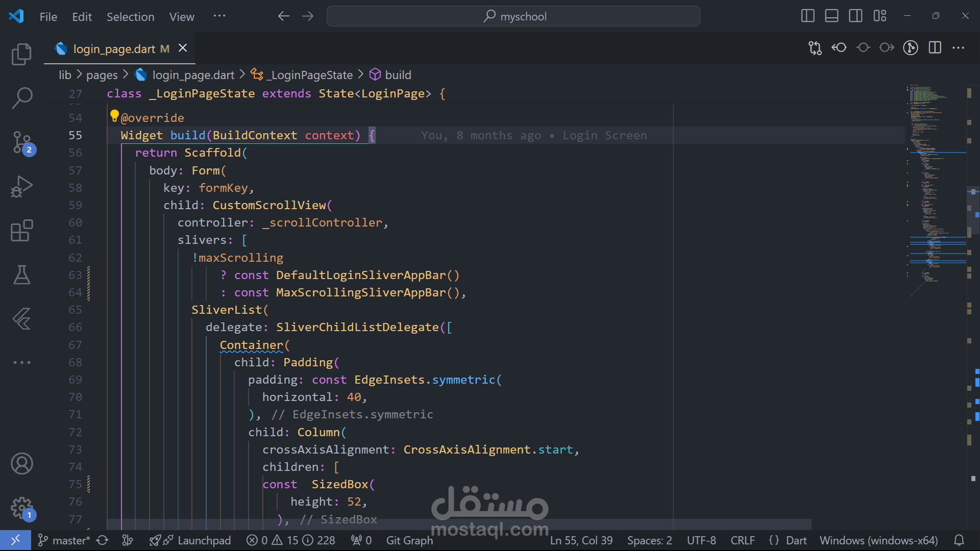Select the login_page.dart editor tab
The image size is (980, 551).
pos(114,49)
